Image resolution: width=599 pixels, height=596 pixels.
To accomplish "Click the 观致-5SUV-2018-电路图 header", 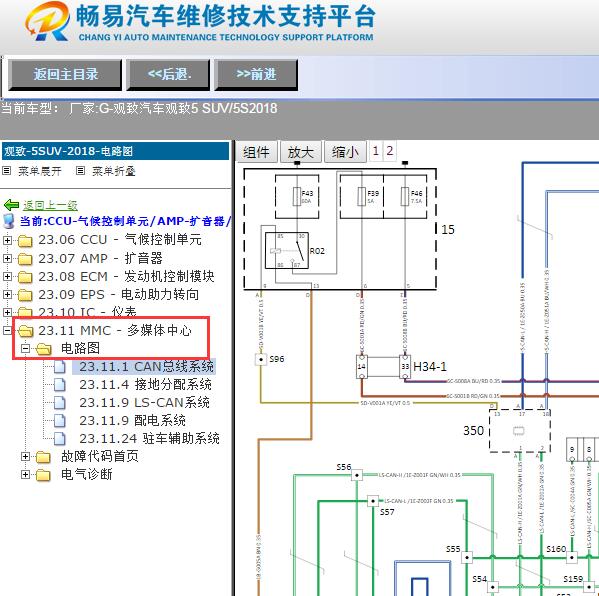I will pyautogui.click(x=115, y=151).
